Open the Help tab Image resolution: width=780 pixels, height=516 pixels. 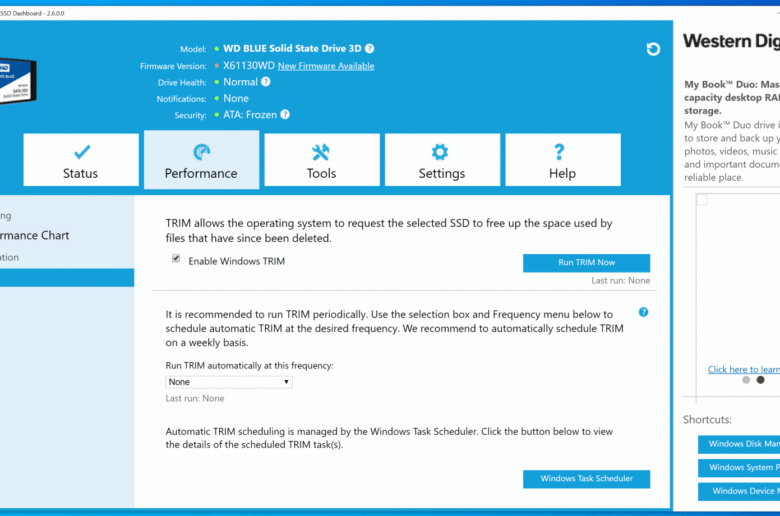563,160
